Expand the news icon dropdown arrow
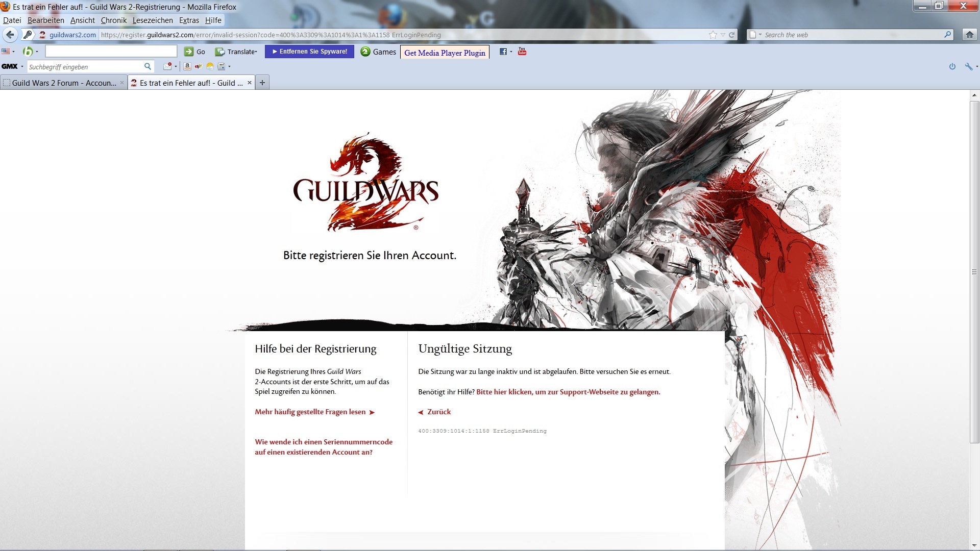The image size is (980, 551). (x=229, y=66)
